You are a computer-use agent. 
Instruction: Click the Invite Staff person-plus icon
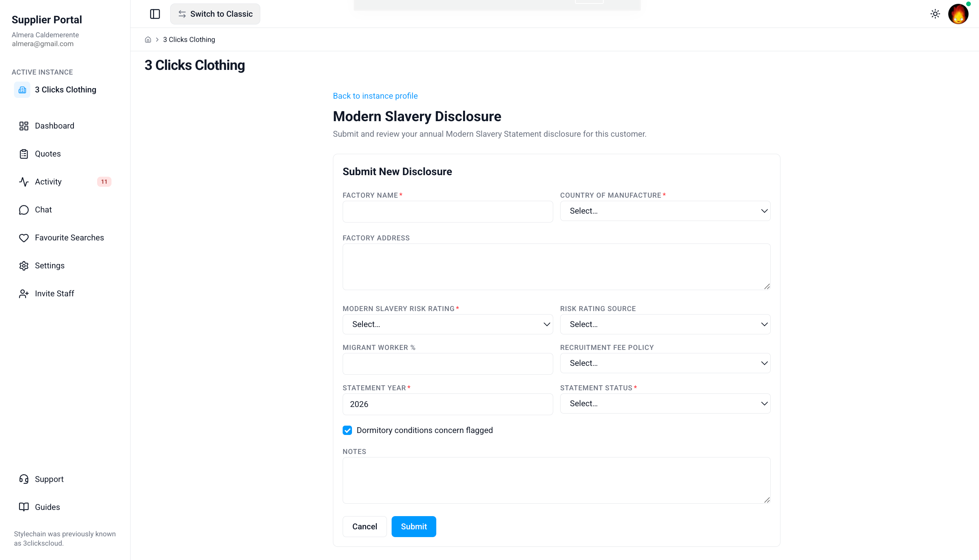(24, 294)
